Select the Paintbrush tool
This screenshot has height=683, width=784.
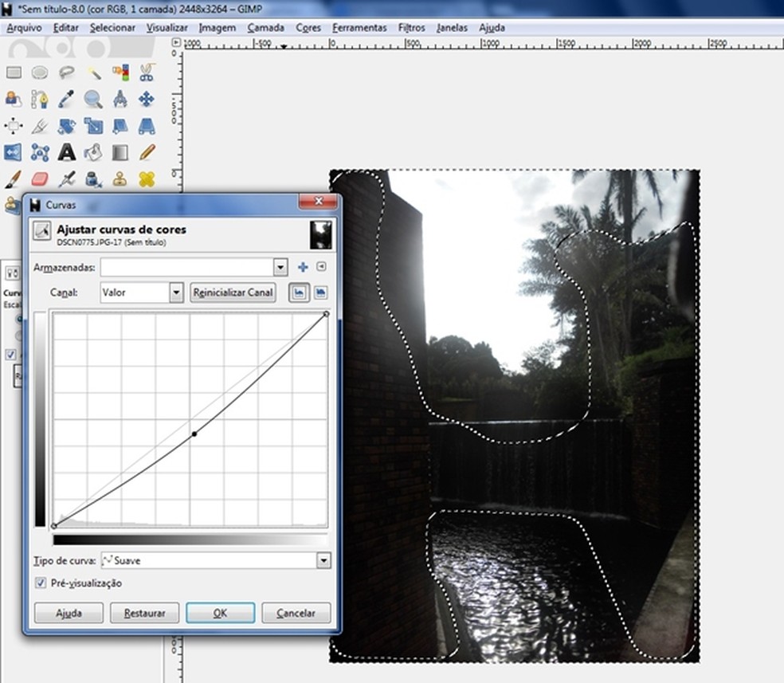[14, 179]
